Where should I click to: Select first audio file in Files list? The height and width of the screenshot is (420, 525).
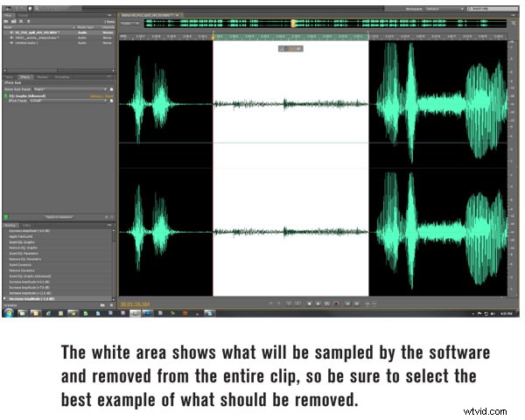59,32
